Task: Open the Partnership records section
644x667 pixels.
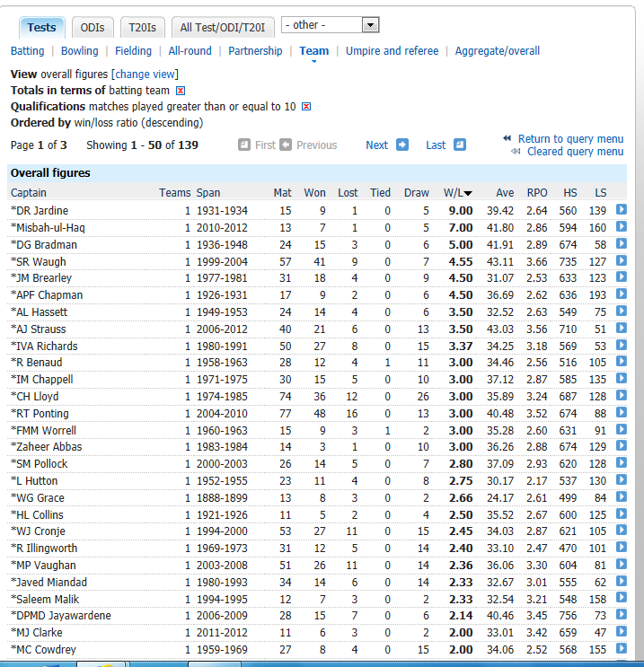Action: pyautogui.click(x=255, y=51)
